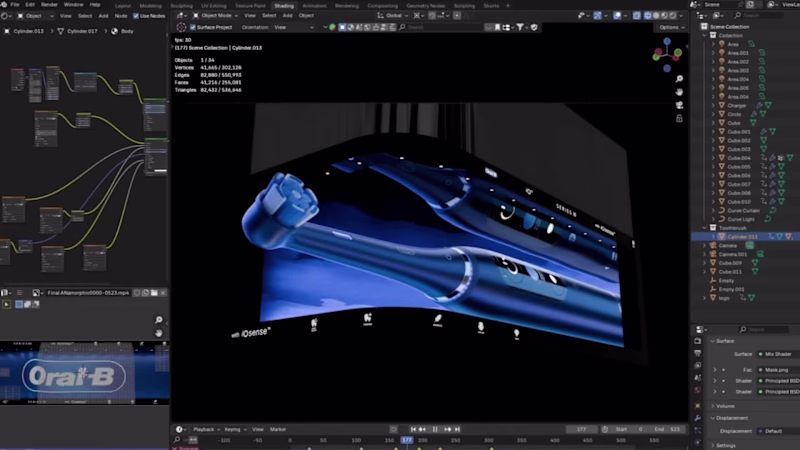The image size is (800, 450).
Task: Collapse the Toothbrush collection
Action: (705, 228)
